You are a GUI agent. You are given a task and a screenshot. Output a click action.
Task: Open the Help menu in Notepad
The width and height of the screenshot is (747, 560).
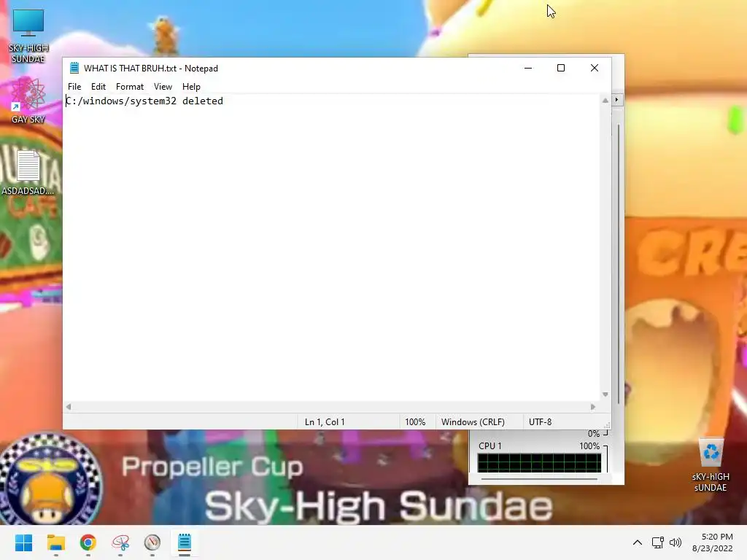click(191, 87)
